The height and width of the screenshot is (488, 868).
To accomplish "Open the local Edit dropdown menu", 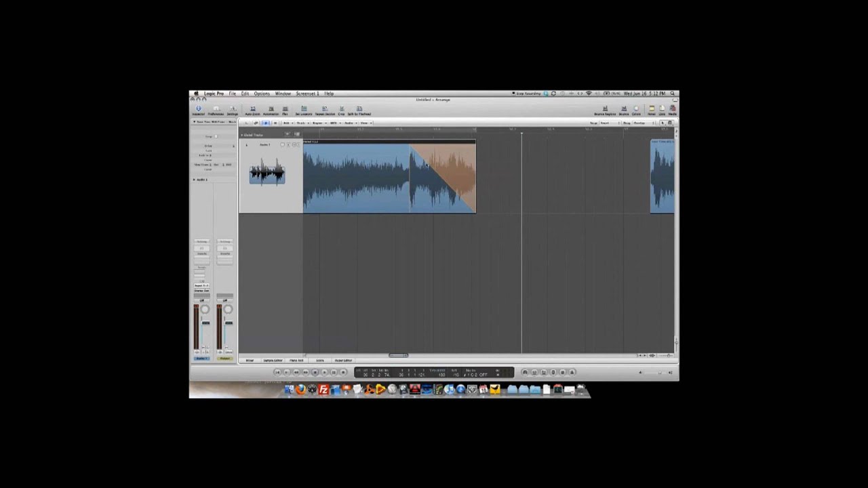I will 287,123.
